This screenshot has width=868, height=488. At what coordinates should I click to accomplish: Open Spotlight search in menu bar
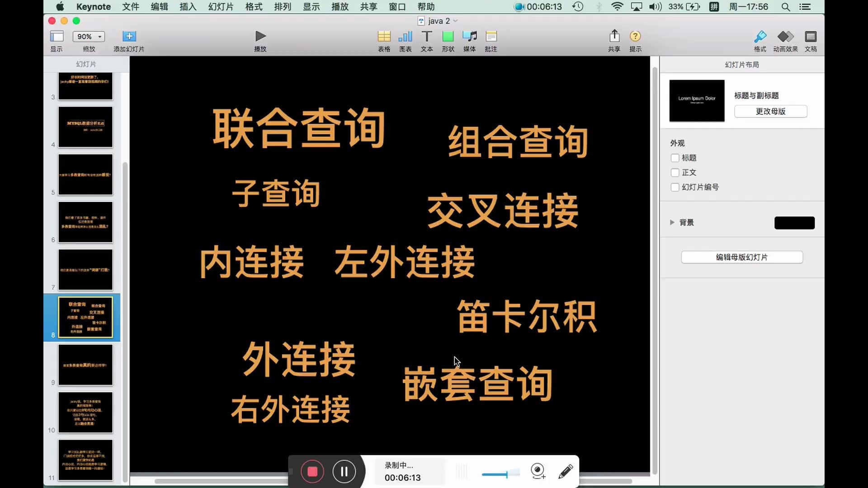pos(786,7)
